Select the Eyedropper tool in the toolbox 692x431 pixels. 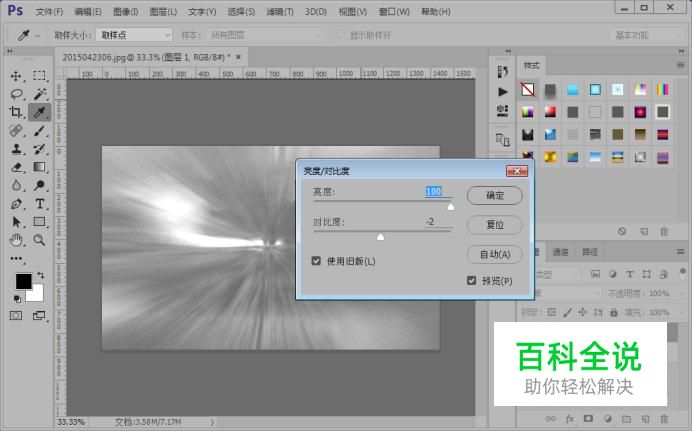coord(39,112)
